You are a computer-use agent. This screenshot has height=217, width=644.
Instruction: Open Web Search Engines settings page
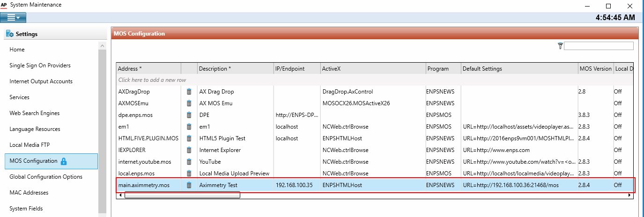tap(34, 113)
